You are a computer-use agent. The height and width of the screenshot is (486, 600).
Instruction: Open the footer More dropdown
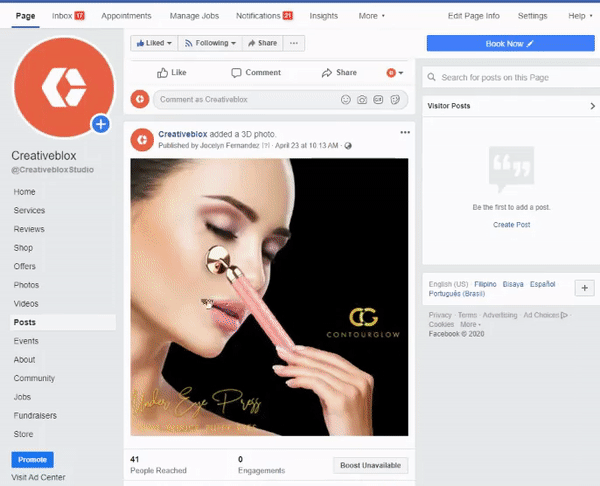coord(470,325)
